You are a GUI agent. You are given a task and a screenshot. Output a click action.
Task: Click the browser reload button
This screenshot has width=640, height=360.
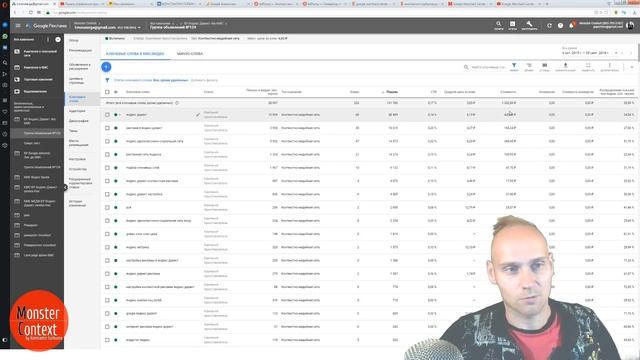pyautogui.click(x=31, y=13)
